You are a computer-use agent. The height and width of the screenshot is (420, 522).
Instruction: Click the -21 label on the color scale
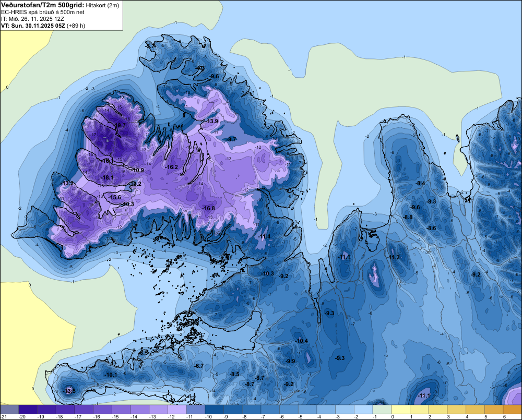pyautogui.click(x=4, y=417)
